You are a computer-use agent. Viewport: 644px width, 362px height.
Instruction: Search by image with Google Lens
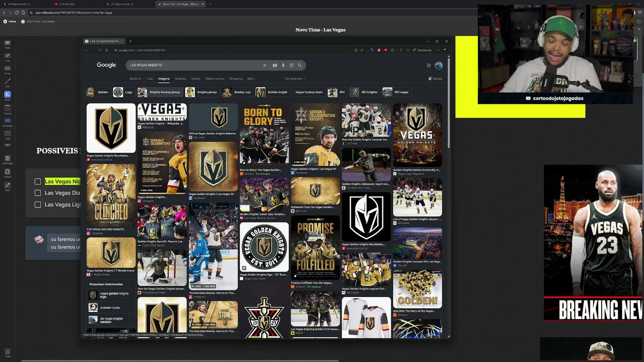click(x=291, y=65)
